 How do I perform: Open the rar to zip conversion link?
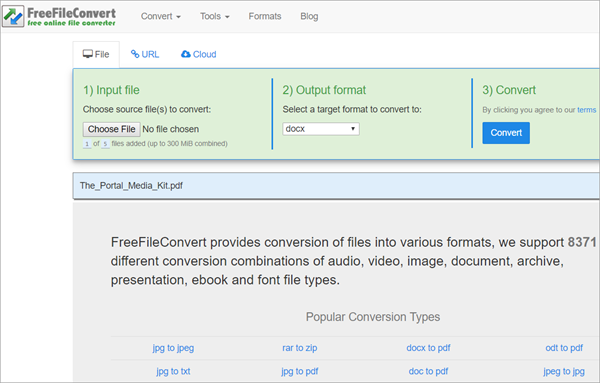[x=300, y=348]
